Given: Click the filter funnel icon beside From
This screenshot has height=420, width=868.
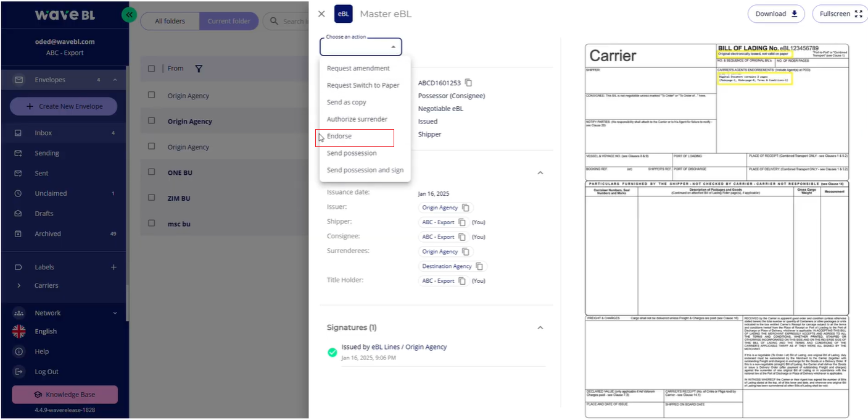Looking at the screenshot, I should click(199, 69).
